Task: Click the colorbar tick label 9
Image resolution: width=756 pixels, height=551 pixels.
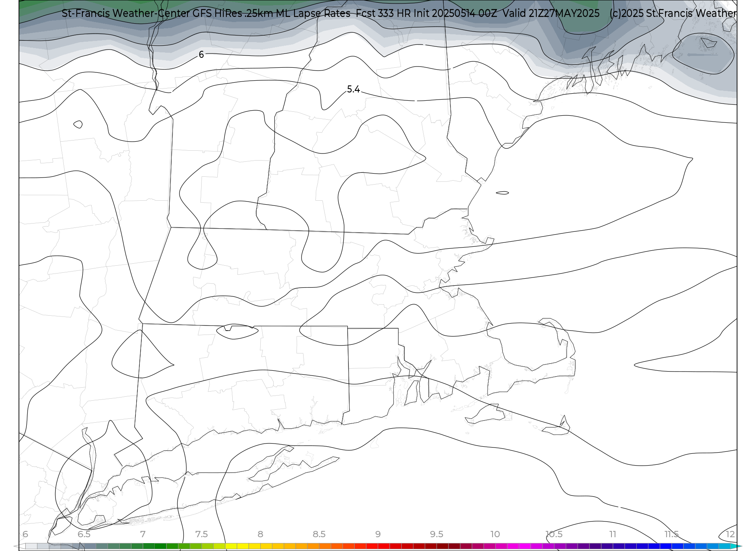Action: 378,534
